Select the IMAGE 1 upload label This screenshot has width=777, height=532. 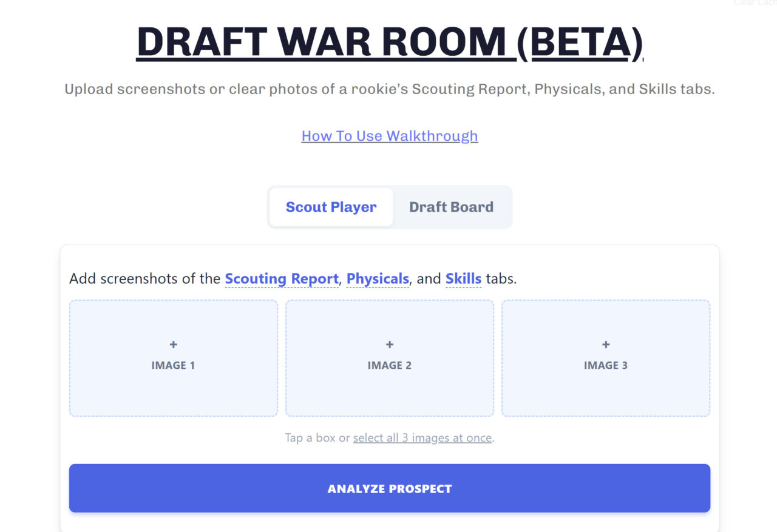(x=173, y=365)
